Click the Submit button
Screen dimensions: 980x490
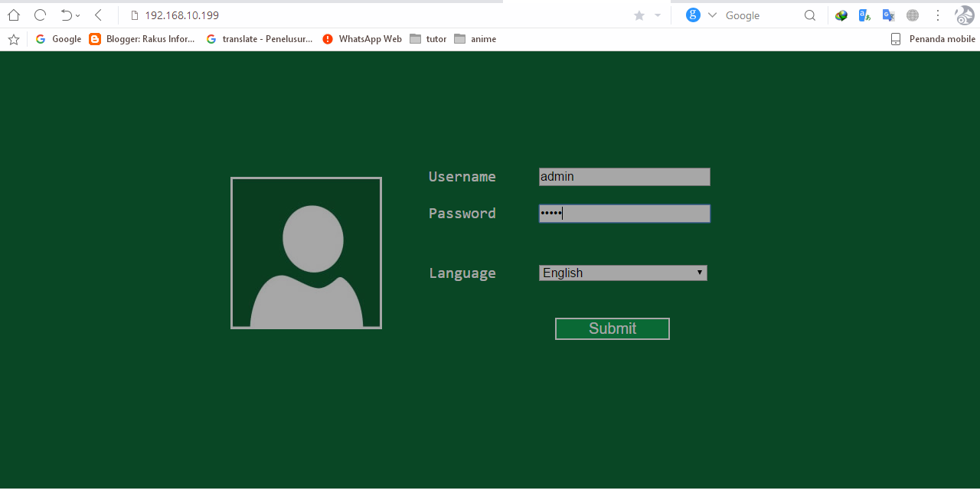pos(612,328)
